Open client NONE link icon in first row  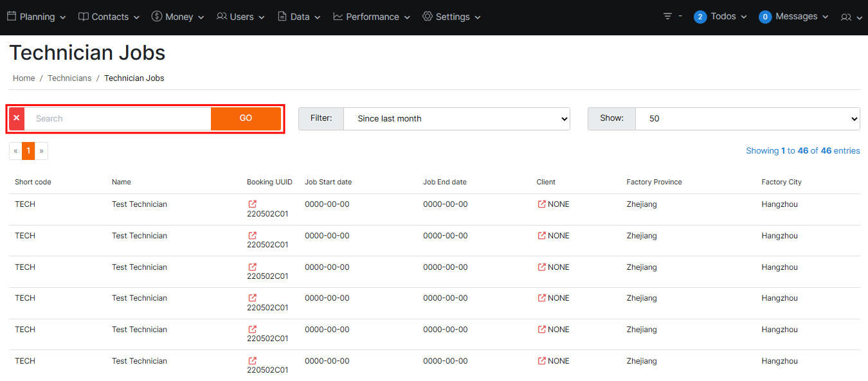point(542,204)
